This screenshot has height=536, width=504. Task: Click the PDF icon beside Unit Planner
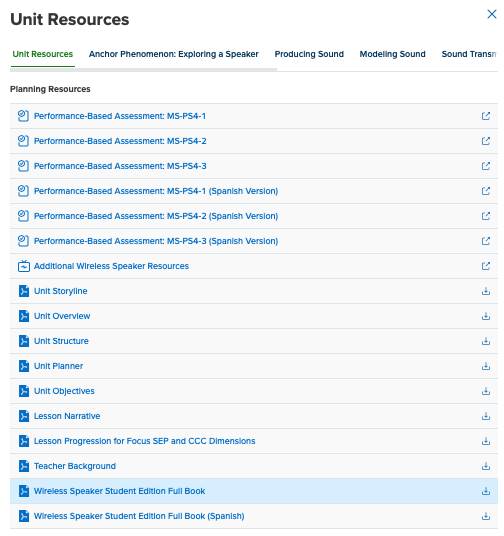24,366
